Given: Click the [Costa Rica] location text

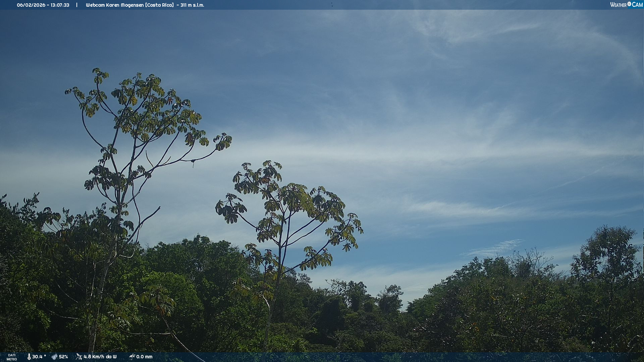Looking at the screenshot, I should pyautogui.click(x=159, y=5).
